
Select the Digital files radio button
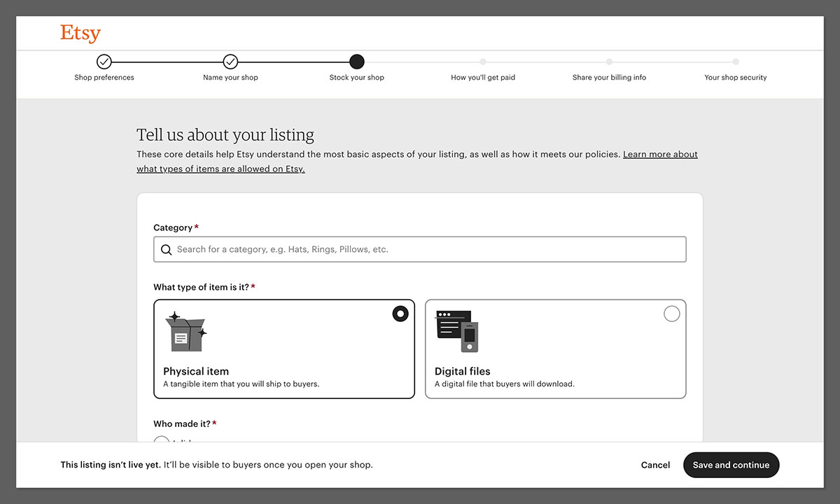(671, 314)
